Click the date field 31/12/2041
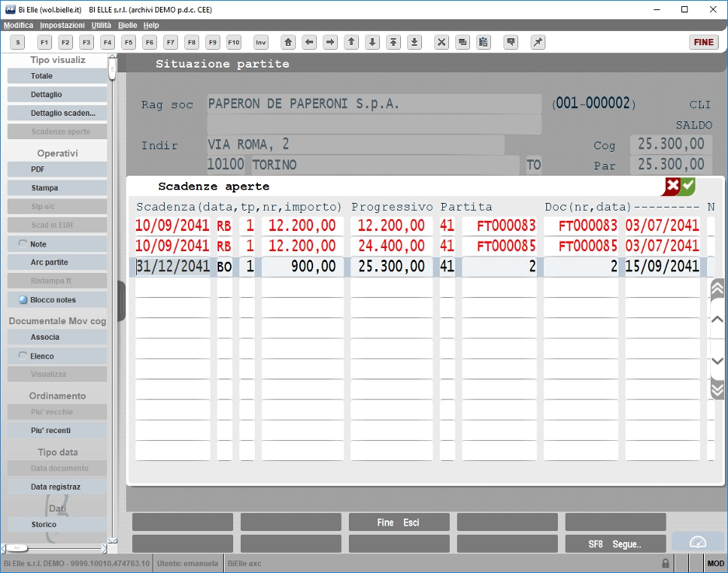This screenshot has height=573, width=728. [x=172, y=266]
